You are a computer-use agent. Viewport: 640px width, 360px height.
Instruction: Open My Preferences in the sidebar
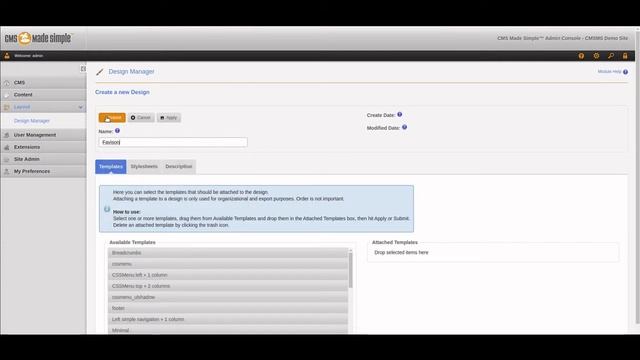click(x=44, y=171)
